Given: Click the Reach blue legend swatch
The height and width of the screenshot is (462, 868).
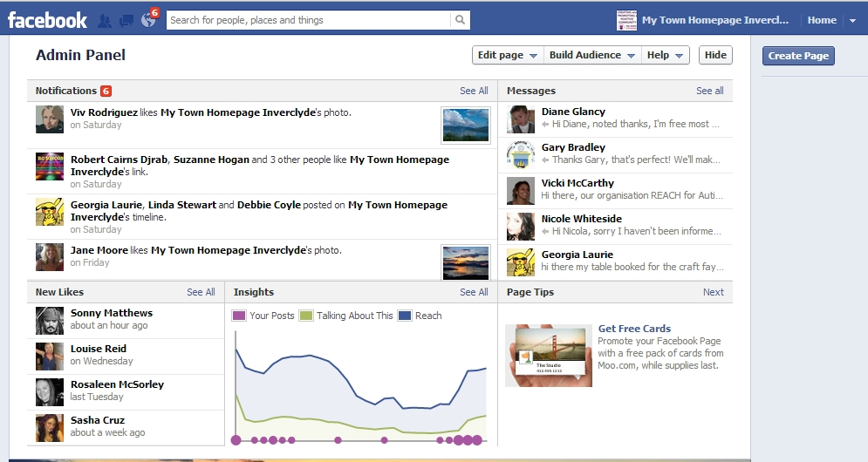Looking at the screenshot, I should pos(405,316).
